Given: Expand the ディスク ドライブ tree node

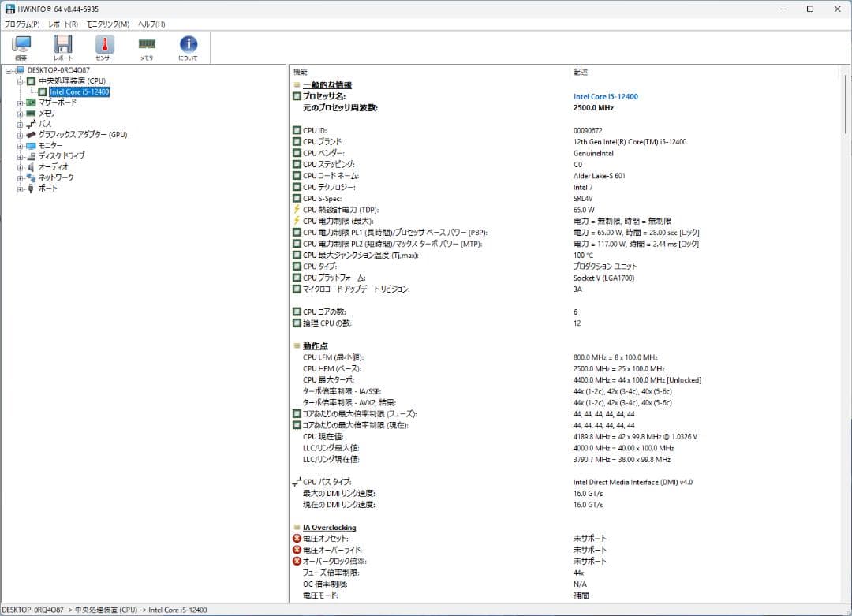Looking at the screenshot, I should [20, 157].
